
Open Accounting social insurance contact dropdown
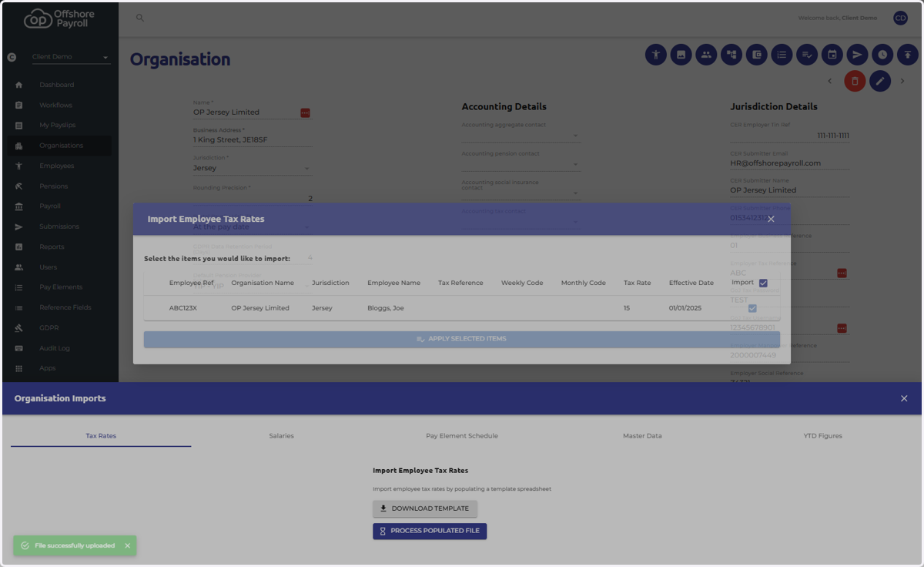point(521,193)
